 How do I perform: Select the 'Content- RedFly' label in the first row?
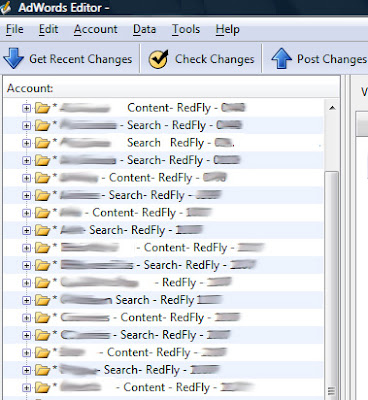pos(169,108)
